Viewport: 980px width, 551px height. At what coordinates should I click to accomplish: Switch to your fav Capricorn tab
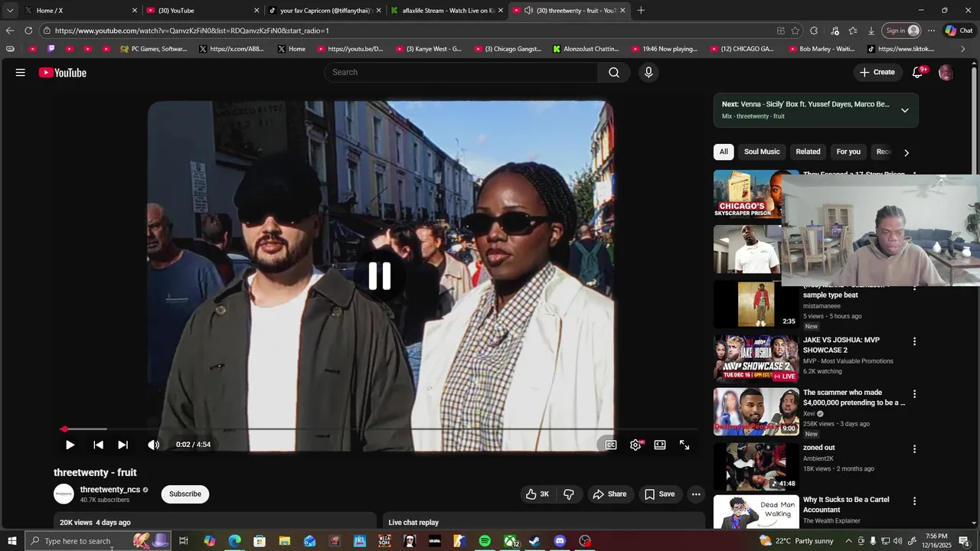pyautogui.click(x=325, y=11)
